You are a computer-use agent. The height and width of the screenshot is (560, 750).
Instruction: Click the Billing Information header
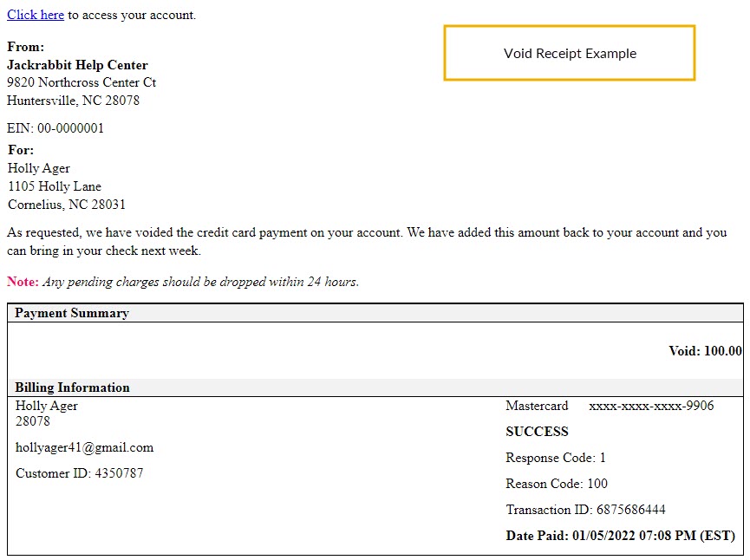point(72,387)
